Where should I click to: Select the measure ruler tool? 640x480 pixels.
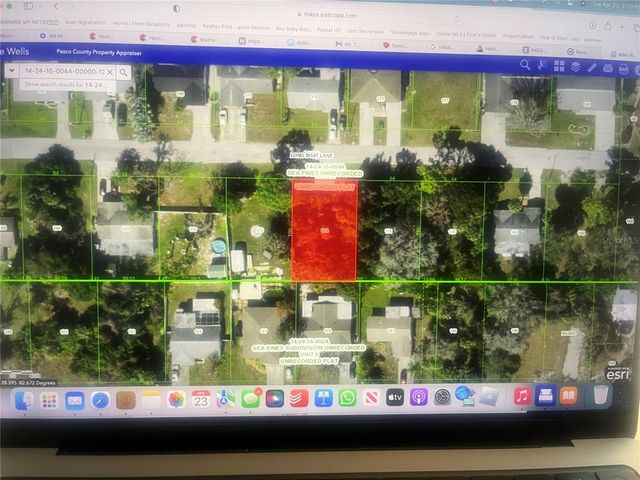tap(593, 66)
